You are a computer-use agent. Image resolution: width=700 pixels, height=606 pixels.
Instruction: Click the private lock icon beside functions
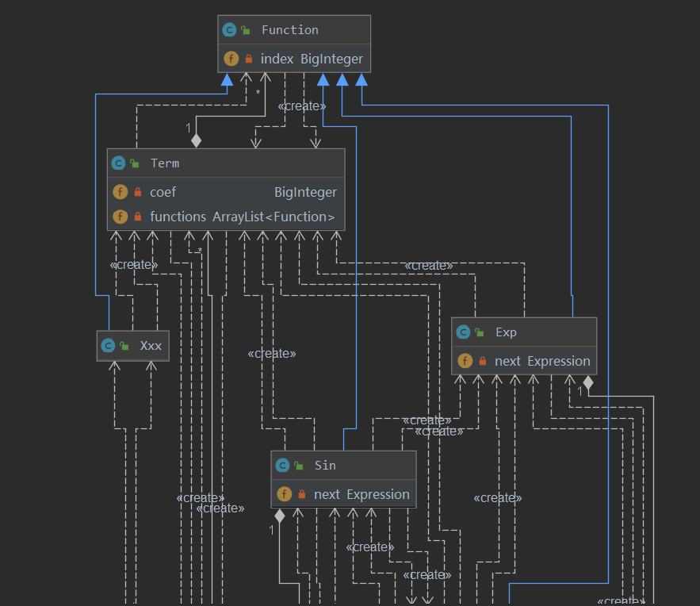coord(138,217)
